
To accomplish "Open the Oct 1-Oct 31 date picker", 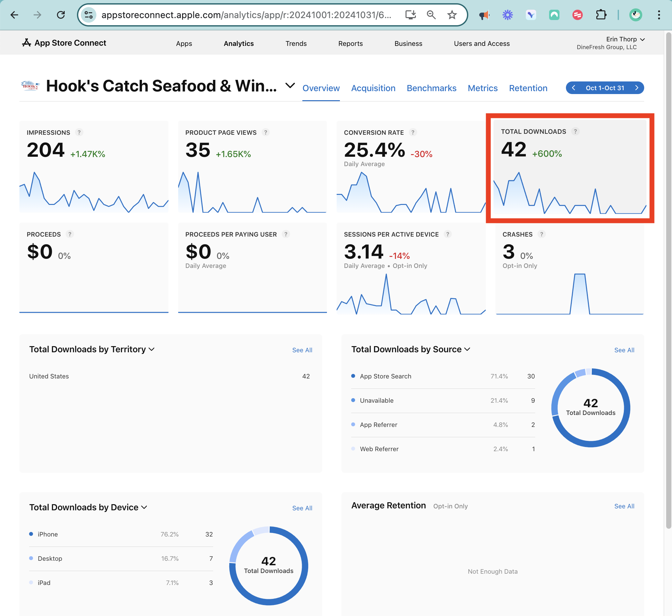I will (x=605, y=88).
